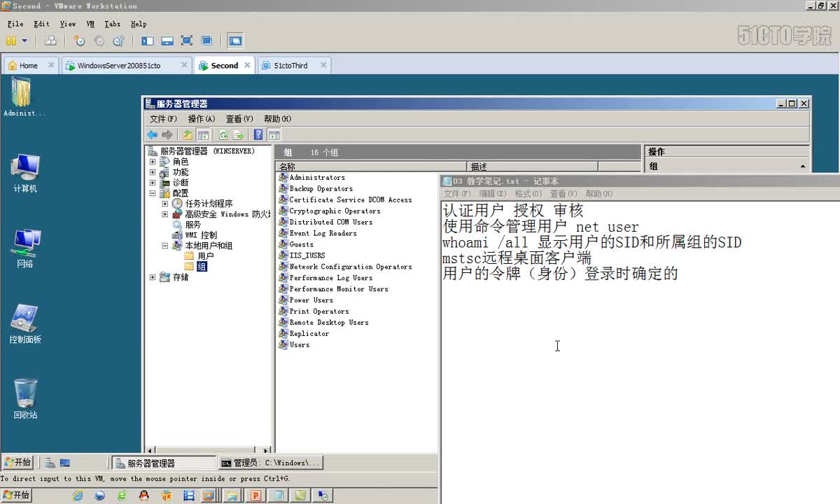This screenshot has height=504, width=840.
Task: Open 文件(F) menu in Notepad
Action: 456,194
